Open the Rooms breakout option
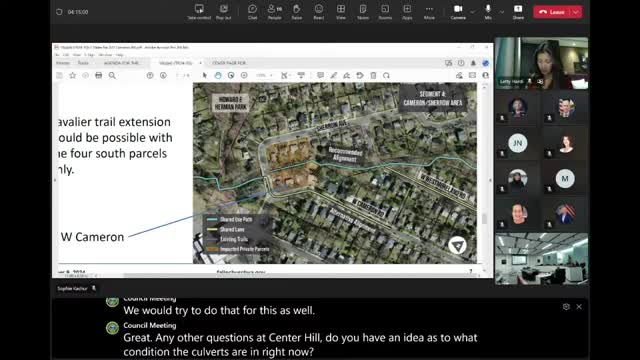 coord(385,12)
